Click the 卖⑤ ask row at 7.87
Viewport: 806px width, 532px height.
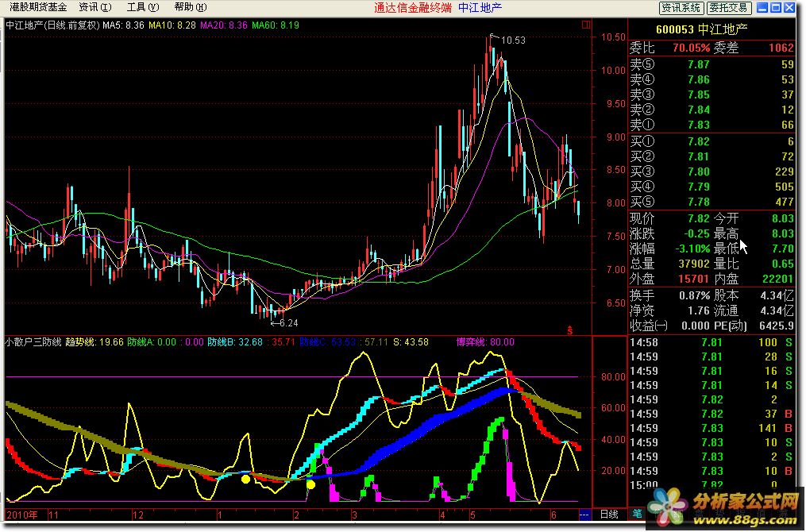coord(712,65)
